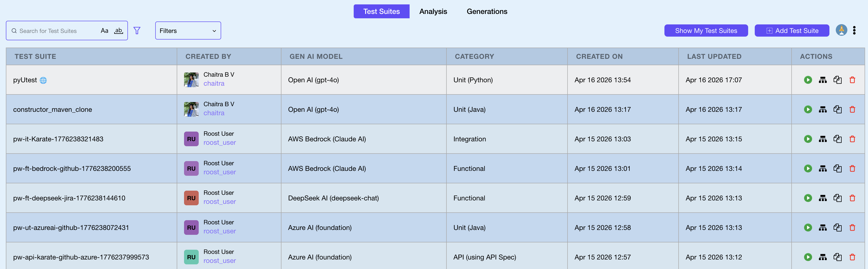Image resolution: width=868 pixels, height=269 pixels.
Task: Delete the constructor_maven_clone test suite
Action: pos(852,110)
